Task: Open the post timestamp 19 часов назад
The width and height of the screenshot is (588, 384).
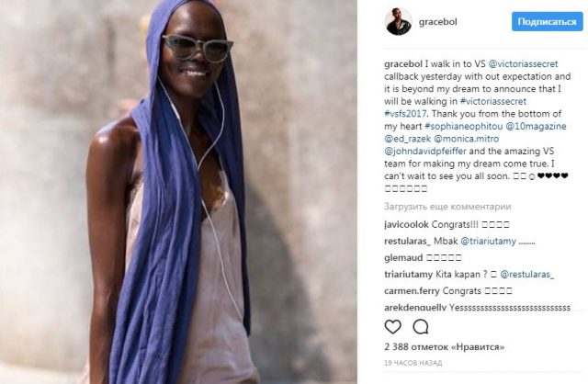Action: pos(413,363)
